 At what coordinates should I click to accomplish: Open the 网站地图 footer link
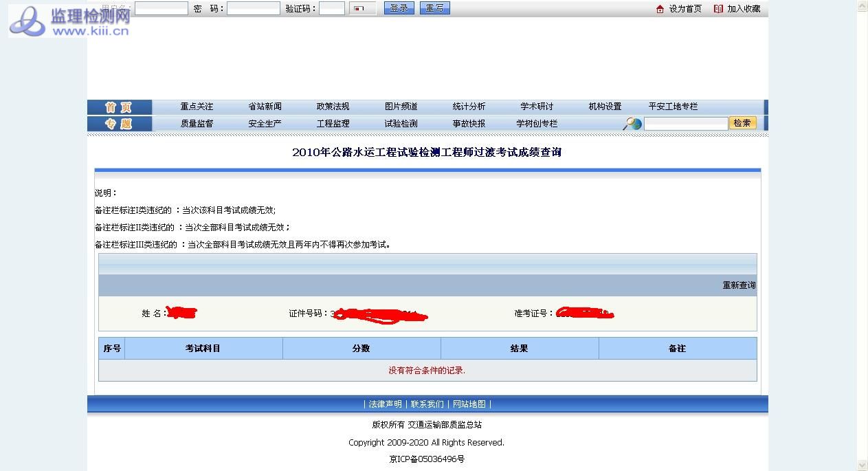pyautogui.click(x=469, y=404)
